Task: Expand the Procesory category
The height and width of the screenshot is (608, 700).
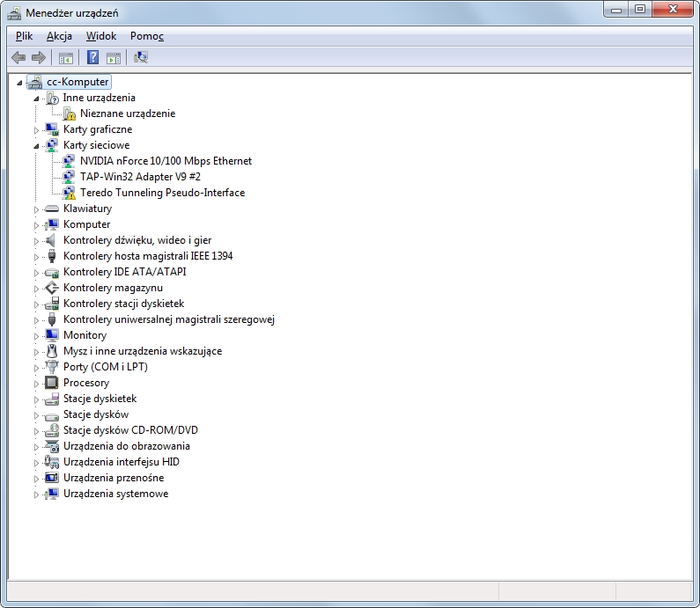Action: (x=36, y=384)
